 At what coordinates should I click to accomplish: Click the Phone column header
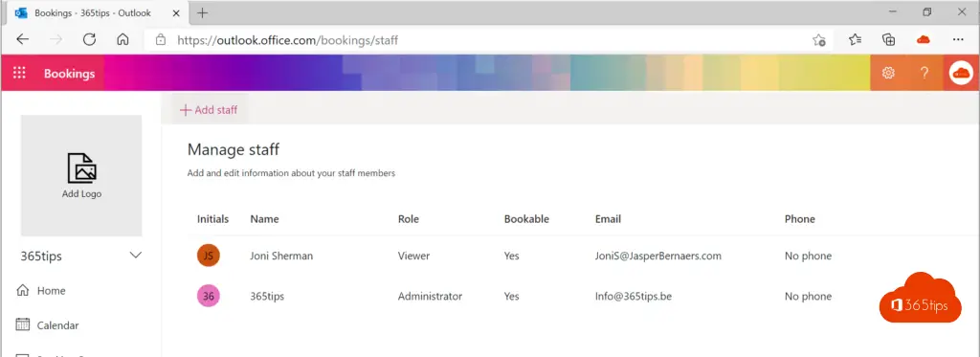(800, 219)
